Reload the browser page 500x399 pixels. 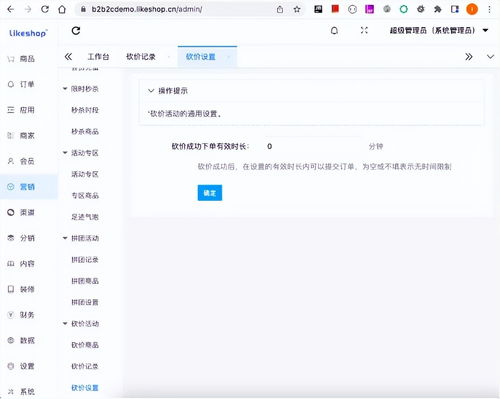click(x=45, y=9)
